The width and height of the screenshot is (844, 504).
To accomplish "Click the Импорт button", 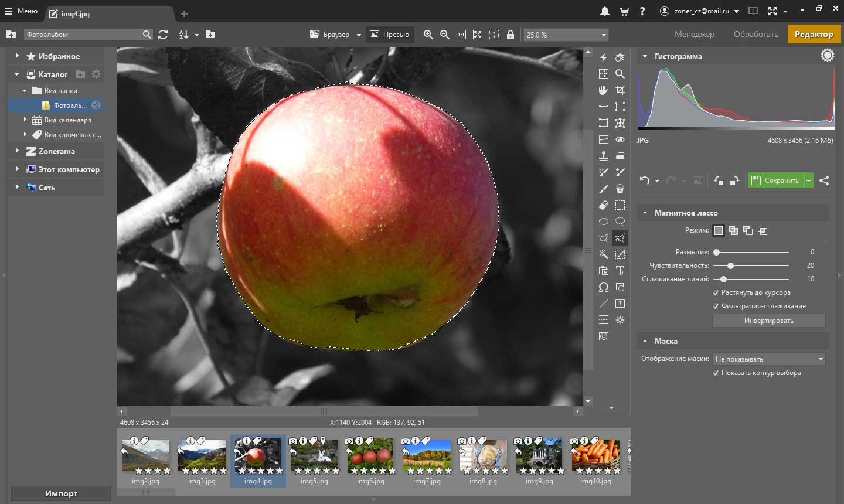I will coord(61,493).
